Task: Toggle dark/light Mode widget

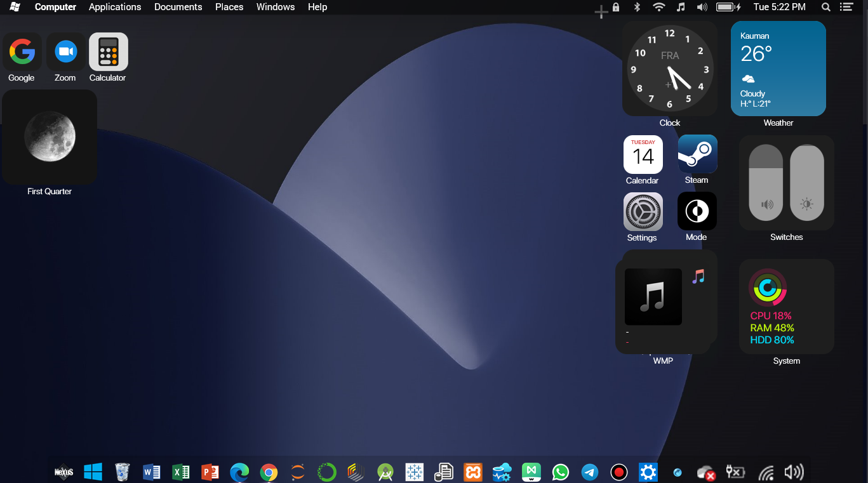Action: pos(697,212)
